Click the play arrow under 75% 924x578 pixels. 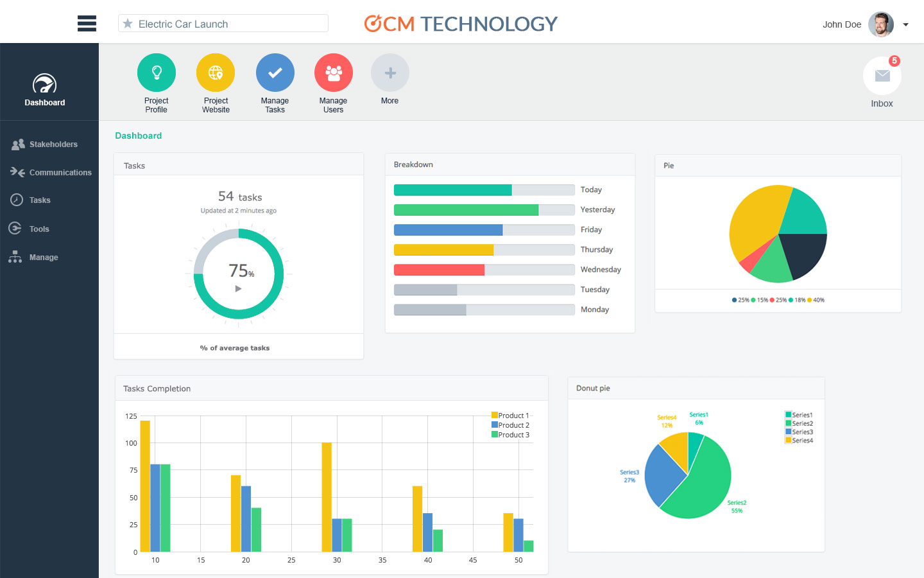click(x=238, y=289)
